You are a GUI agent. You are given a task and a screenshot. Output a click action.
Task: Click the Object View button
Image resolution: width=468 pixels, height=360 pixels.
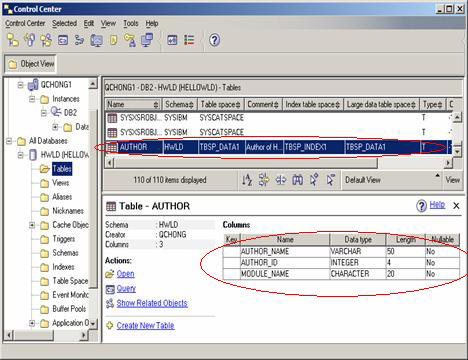[30, 64]
